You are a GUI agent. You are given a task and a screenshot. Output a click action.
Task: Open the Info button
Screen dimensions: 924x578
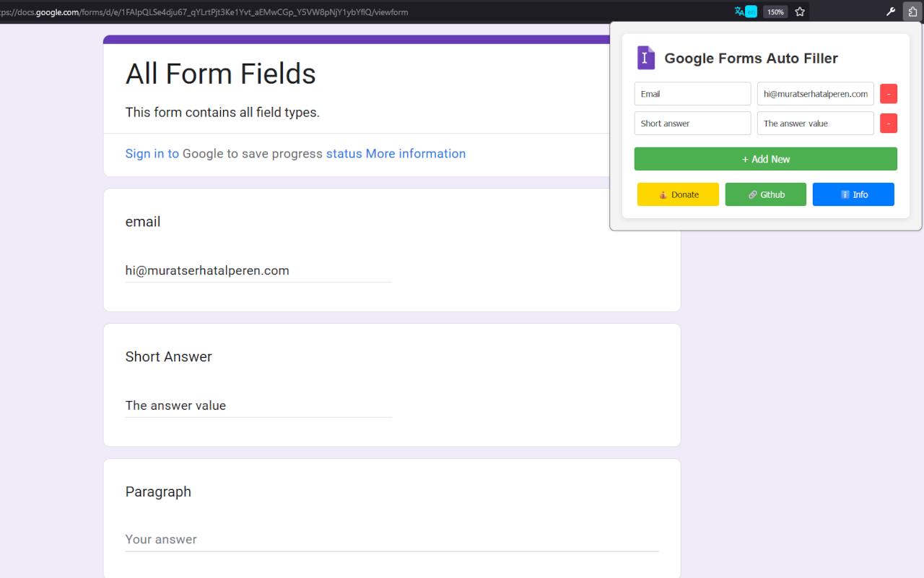tap(853, 194)
